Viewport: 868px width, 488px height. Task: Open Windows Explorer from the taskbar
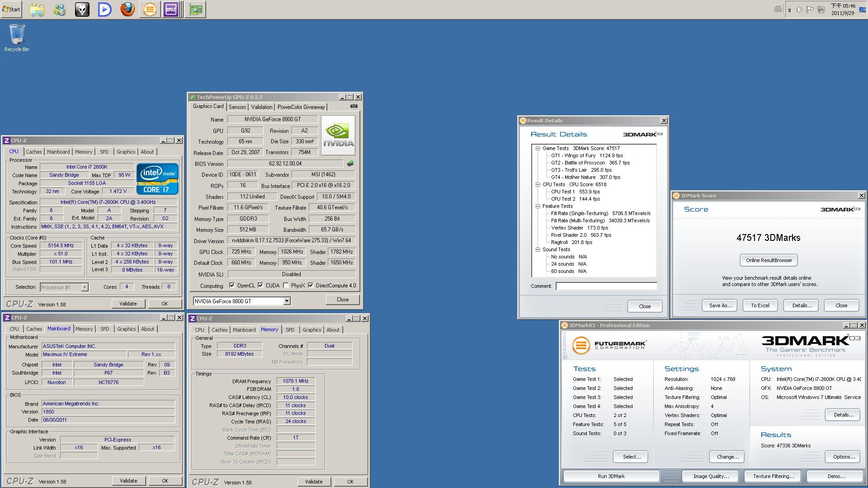[37, 9]
